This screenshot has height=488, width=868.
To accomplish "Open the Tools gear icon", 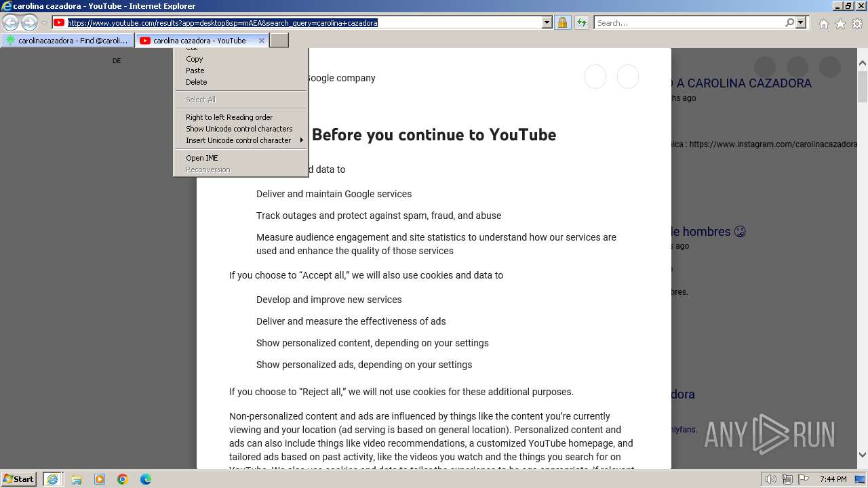I will [x=857, y=24].
